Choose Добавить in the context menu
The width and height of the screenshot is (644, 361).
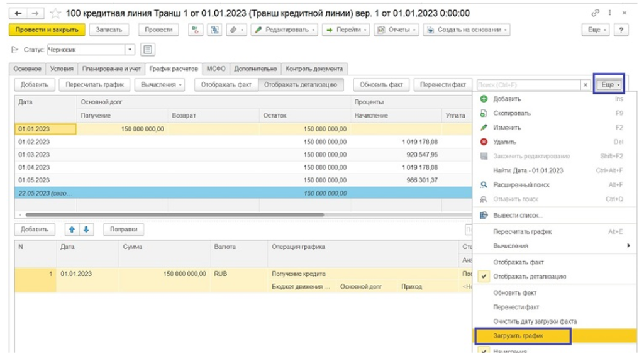pos(507,99)
